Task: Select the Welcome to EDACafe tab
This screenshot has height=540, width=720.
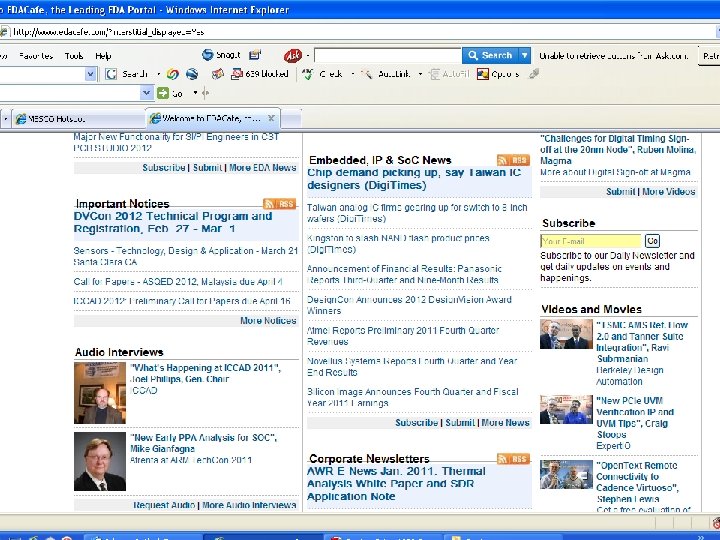Action: coord(212,118)
